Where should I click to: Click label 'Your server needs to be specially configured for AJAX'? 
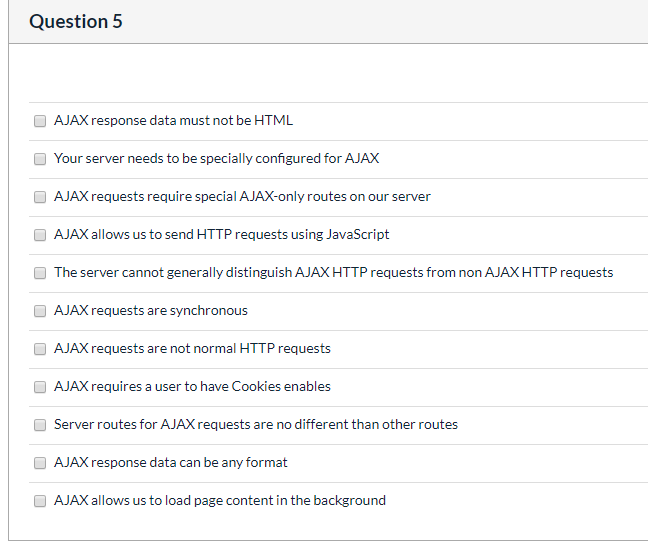coord(217,158)
